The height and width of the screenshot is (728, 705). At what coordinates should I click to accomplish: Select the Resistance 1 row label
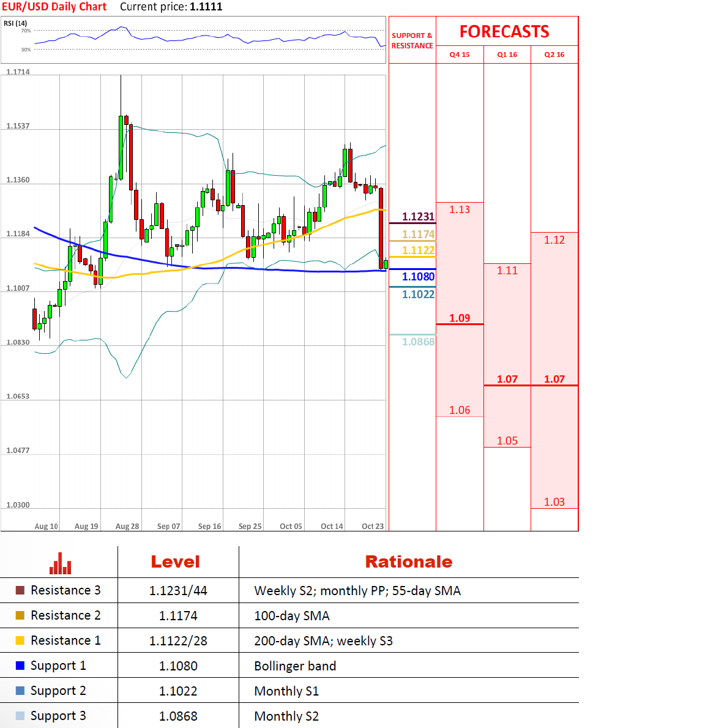pyautogui.click(x=65, y=640)
